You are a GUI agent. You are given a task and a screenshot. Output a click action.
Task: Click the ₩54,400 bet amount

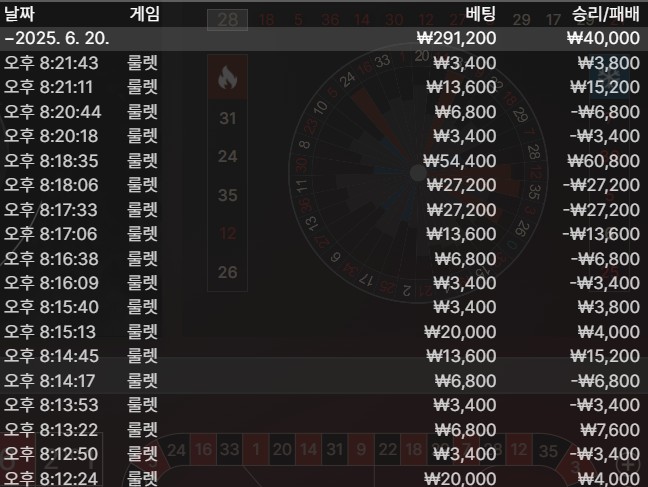tap(459, 160)
